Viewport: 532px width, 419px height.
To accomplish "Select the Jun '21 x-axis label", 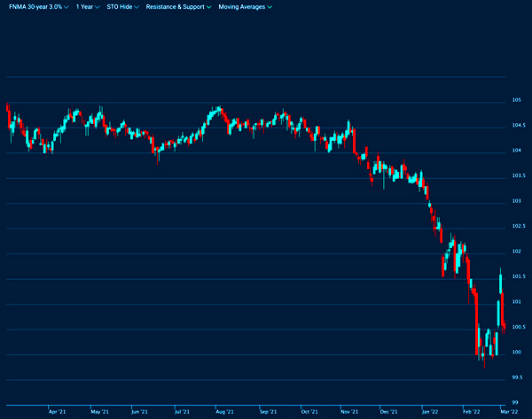I will coord(139,412).
